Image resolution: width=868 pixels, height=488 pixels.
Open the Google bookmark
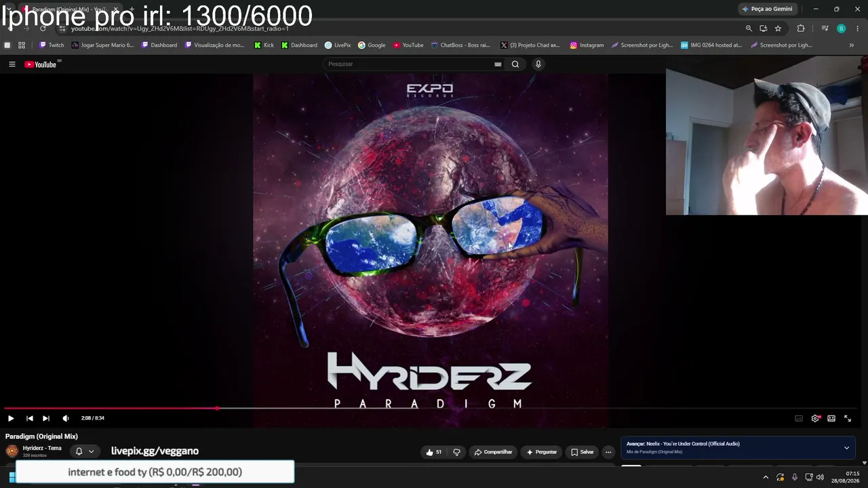click(372, 45)
